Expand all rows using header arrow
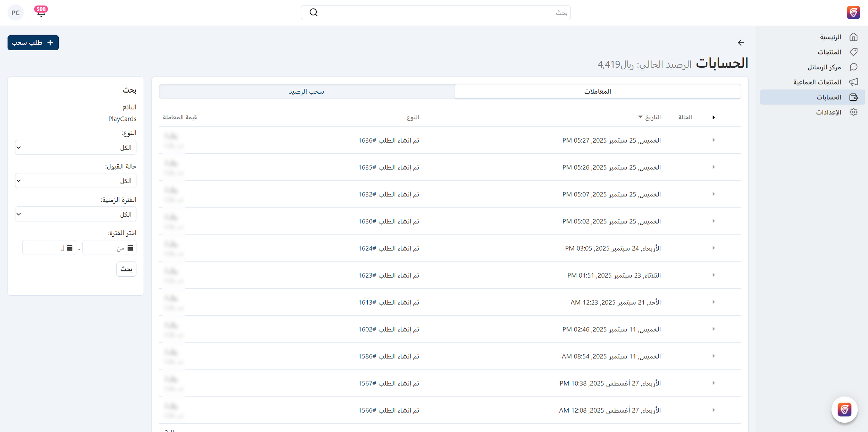This screenshot has height=432, width=868. (x=713, y=117)
